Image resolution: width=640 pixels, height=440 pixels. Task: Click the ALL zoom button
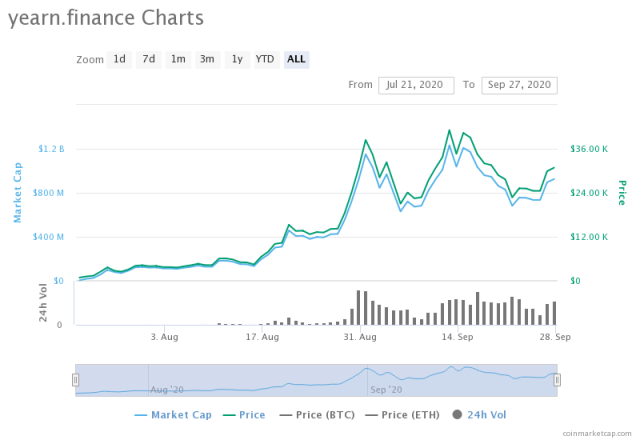[x=296, y=60]
